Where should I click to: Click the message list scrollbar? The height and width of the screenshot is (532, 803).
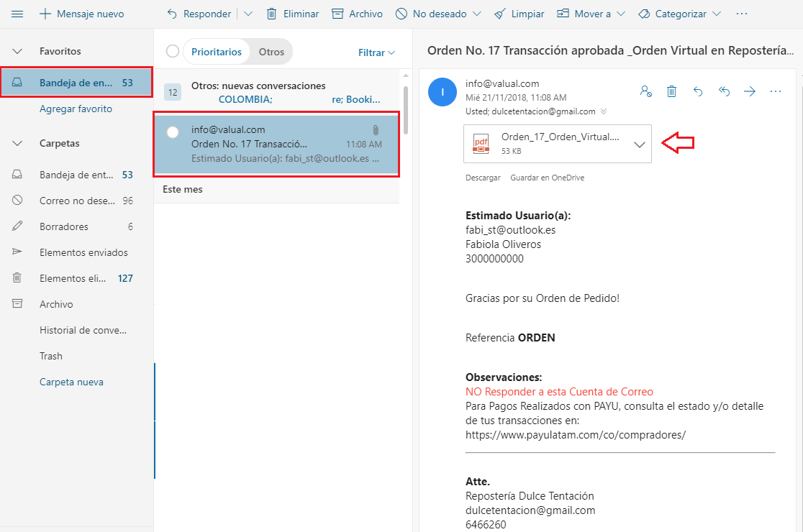406,109
